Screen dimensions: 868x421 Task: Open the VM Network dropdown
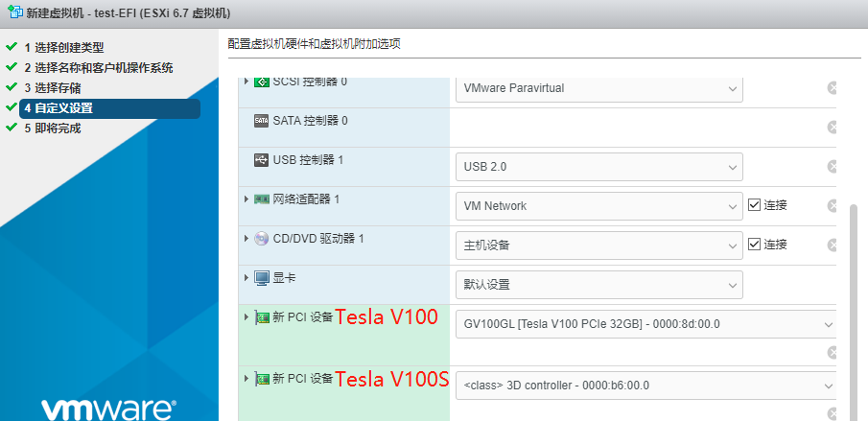[x=598, y=206]
